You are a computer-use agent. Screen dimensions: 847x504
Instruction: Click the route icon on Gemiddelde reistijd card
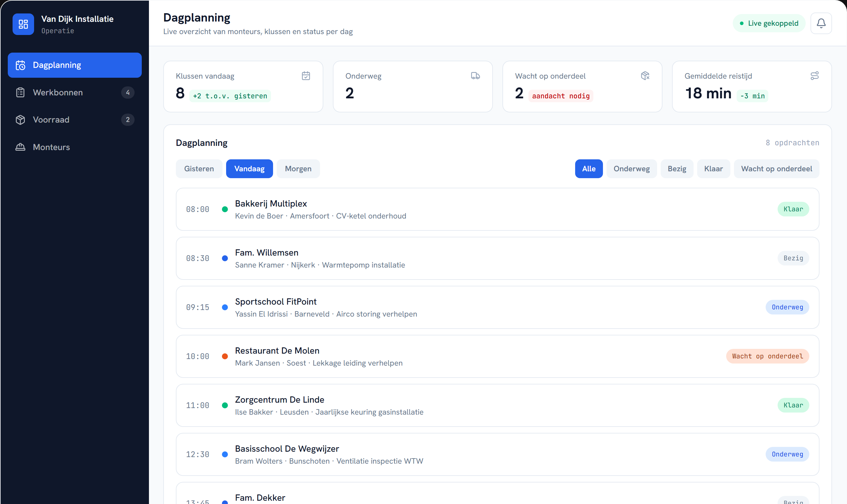pos(814,76)
